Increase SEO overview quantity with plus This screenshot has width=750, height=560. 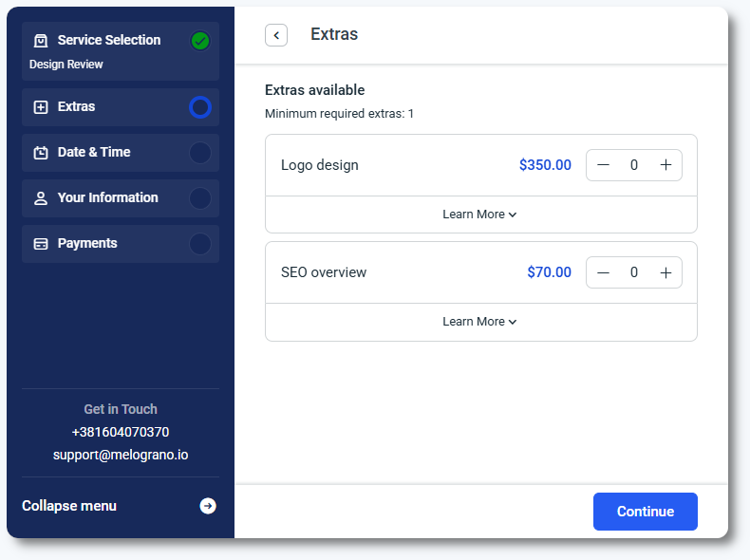pyautogui.click(x=666, y=272)
